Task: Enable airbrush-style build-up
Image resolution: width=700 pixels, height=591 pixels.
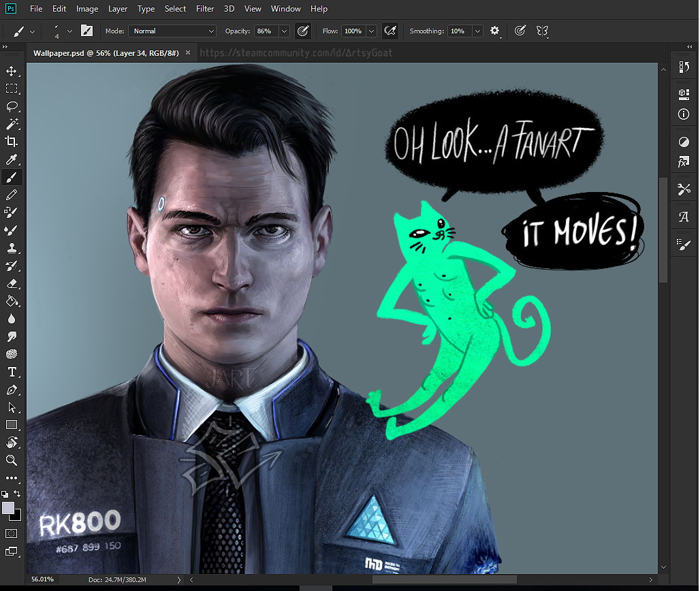Action: pos(389,31)
